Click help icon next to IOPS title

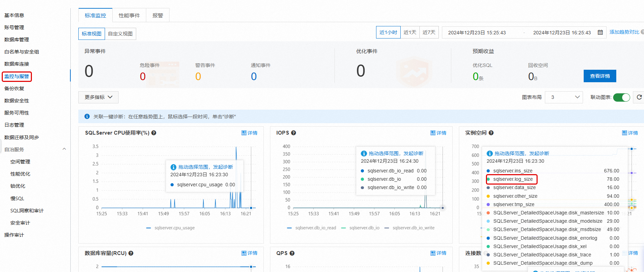tap(294, 133)
